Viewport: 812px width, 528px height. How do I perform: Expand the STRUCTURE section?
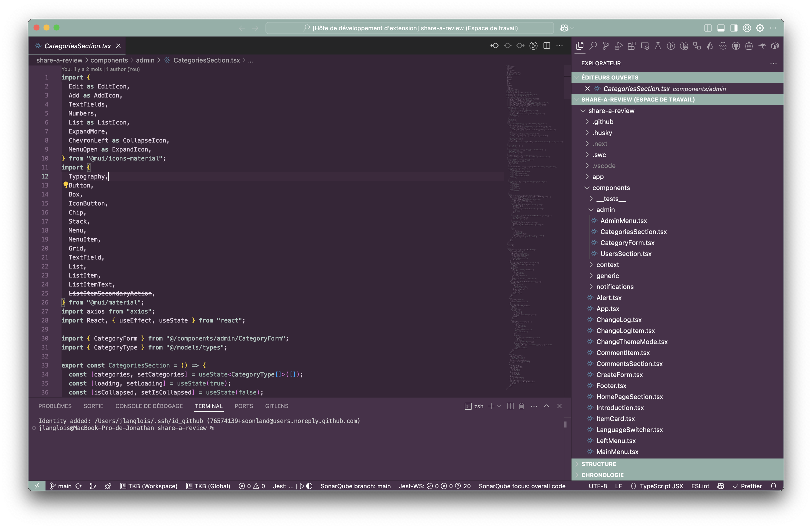(x=598, y=464)
